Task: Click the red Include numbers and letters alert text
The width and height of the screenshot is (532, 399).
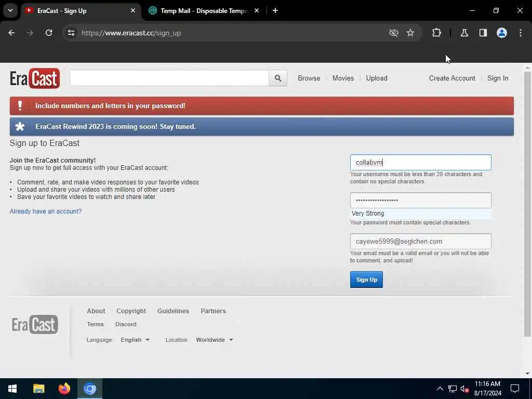Action: pos(110,106)
